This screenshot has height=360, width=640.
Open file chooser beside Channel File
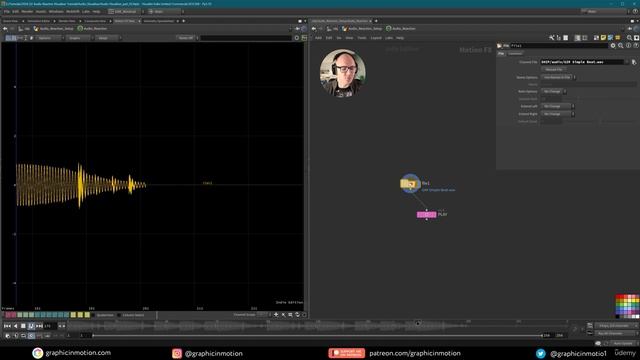coord(633,62)
